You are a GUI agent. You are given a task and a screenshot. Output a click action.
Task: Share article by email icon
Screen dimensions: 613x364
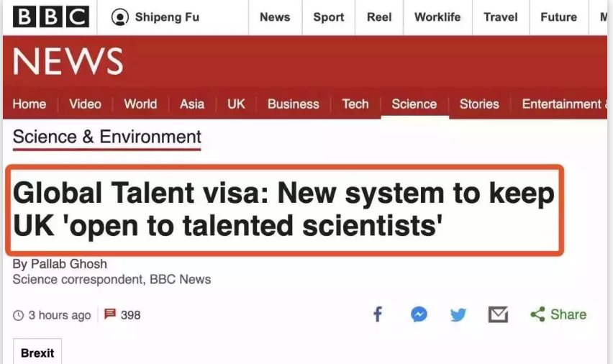coord(498,314)
